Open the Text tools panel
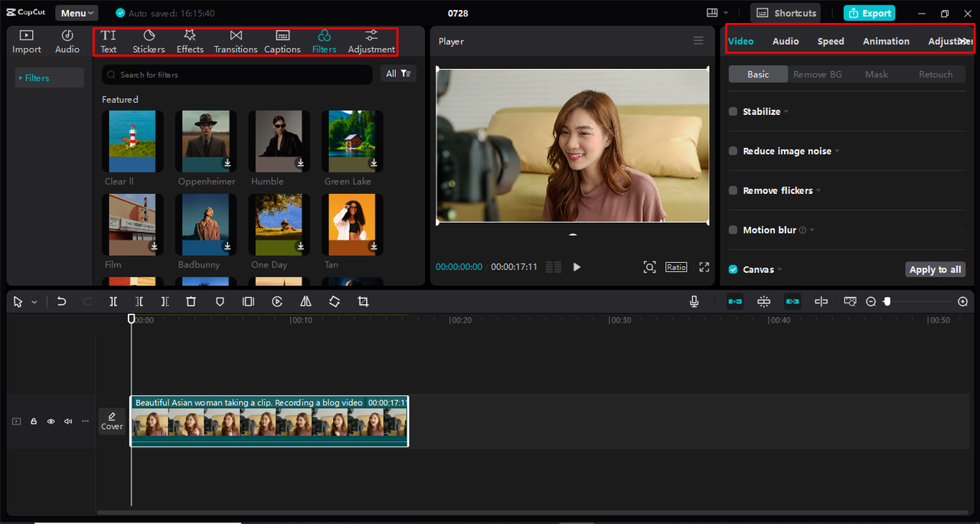 109,41
